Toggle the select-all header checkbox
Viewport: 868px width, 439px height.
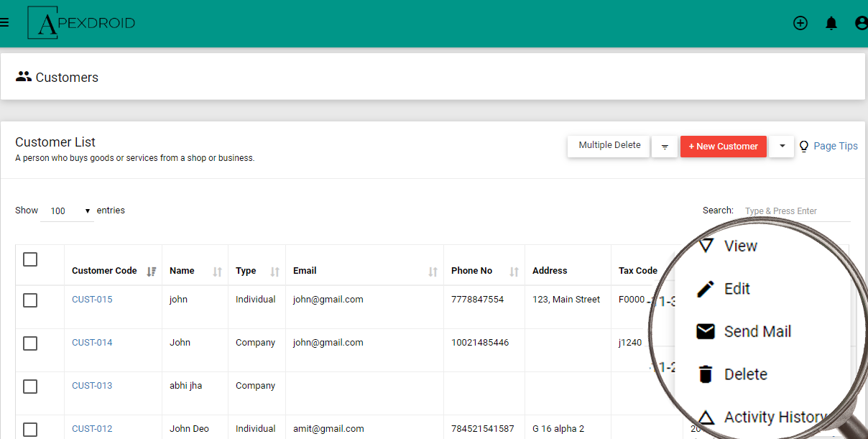(x=30, y=259)
